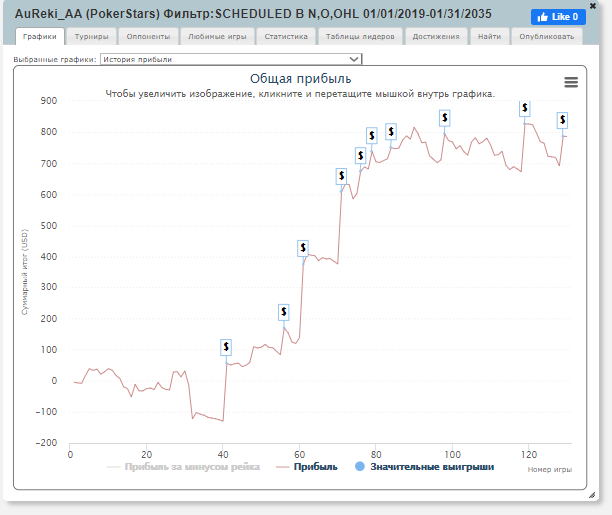The height and width of the screenshot is (515, 612).
Task: Close the profile popup window
Action: [x=592, y=6]
